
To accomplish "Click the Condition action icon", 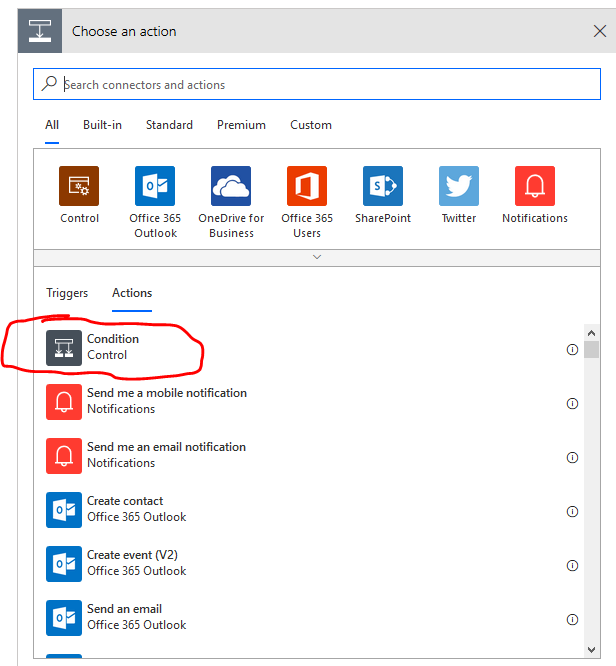I will tap(64, 348).
